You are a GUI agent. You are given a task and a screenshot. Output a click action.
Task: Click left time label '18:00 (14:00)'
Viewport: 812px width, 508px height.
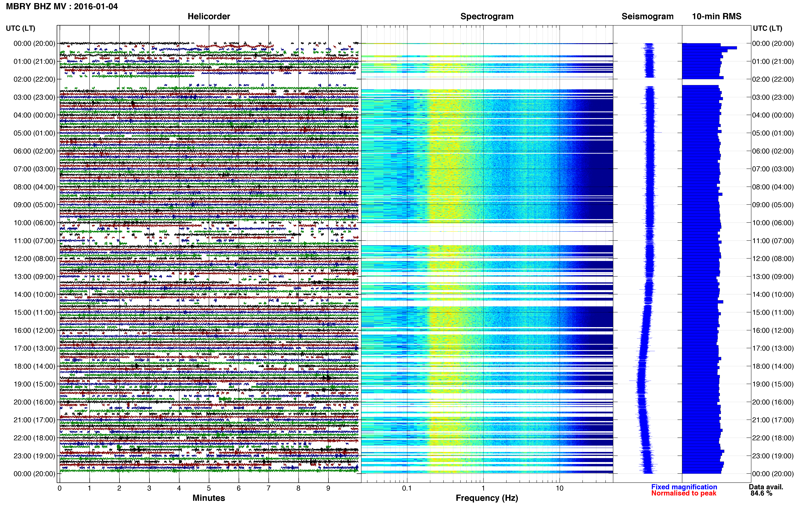click(x=34, y=366)
